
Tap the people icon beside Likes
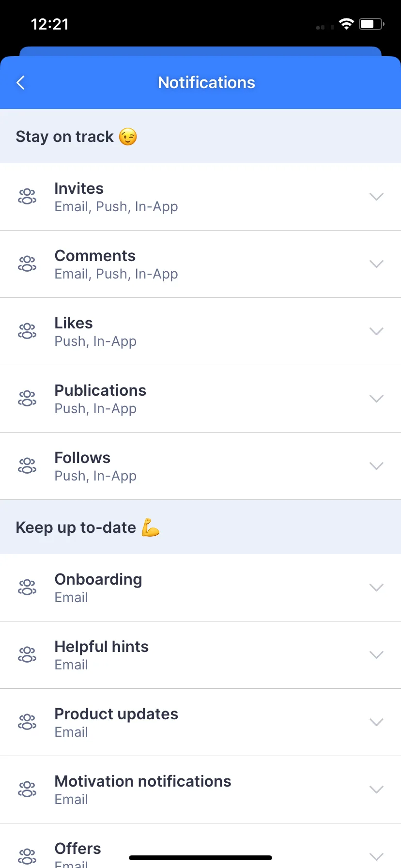pyautogui.click(x=27, y=331)
